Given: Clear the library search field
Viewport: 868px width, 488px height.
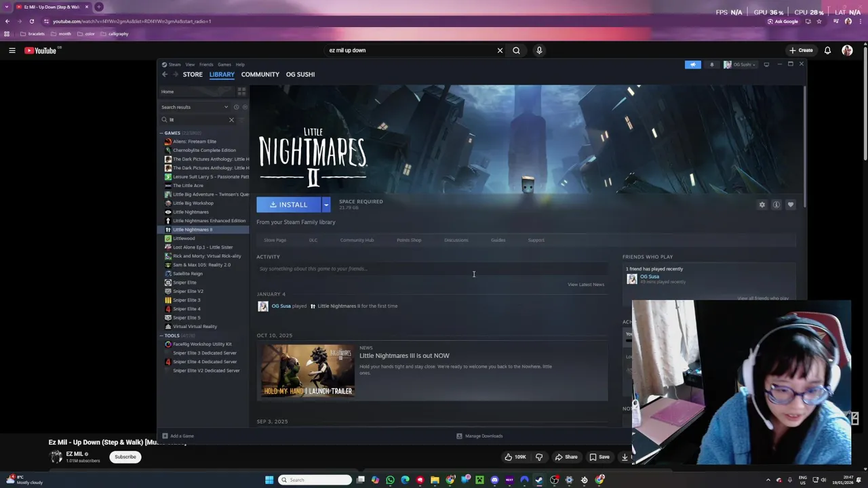Looking at the screenshot, I should pos(231,120).
